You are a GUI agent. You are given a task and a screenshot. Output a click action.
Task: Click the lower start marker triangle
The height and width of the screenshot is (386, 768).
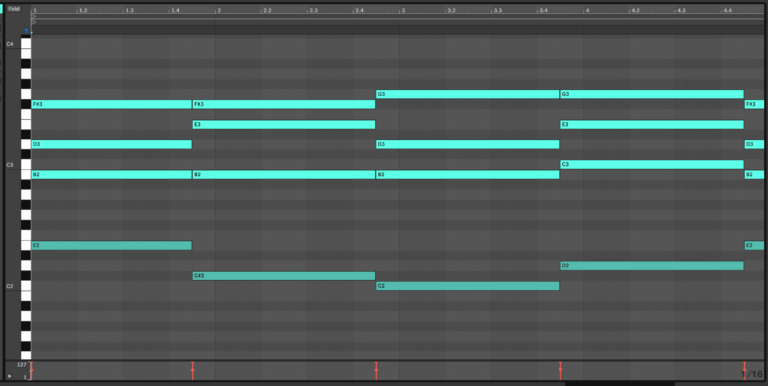pos(34,22)
